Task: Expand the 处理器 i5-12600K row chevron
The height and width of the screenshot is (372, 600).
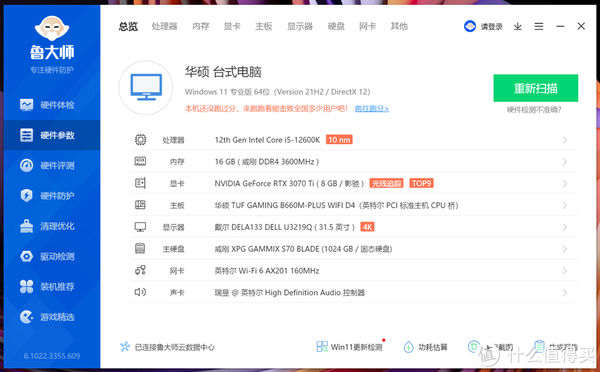Action: tap(565, 140)
